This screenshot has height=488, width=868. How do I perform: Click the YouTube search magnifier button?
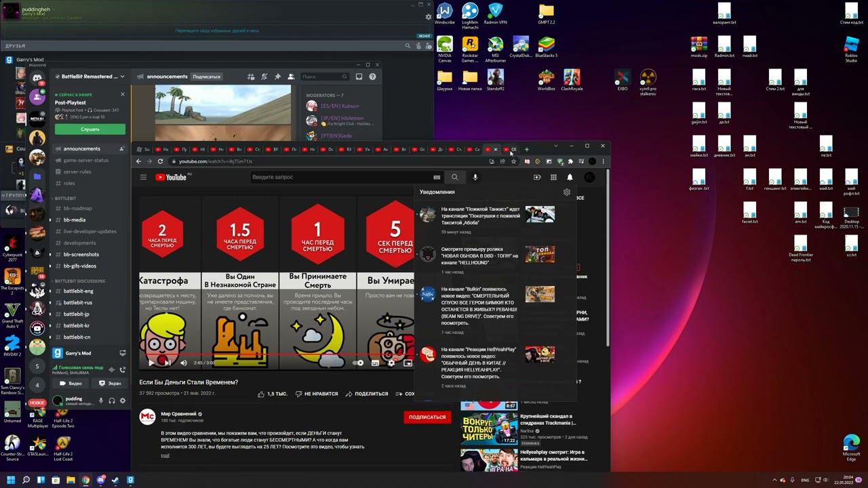pos(455,177)
